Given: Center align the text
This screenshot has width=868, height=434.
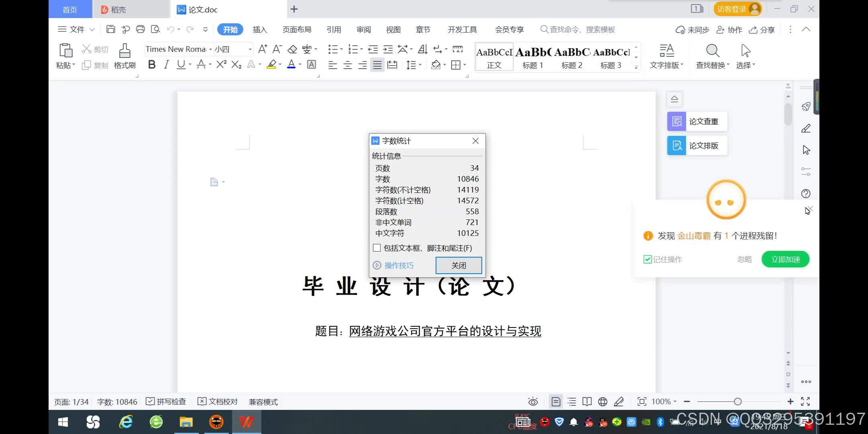Looking at the screenshot, I should (x=348, y=65).
